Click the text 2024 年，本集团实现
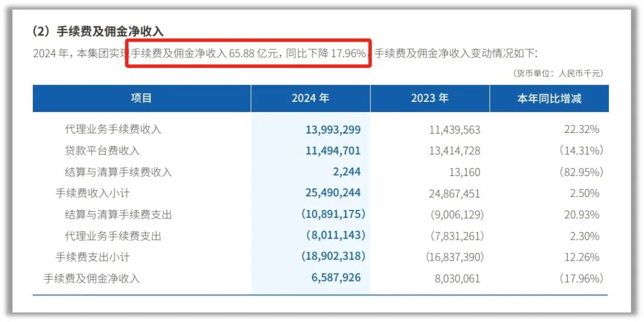Screen dimensions: 644x322 [x=82, y=54]
